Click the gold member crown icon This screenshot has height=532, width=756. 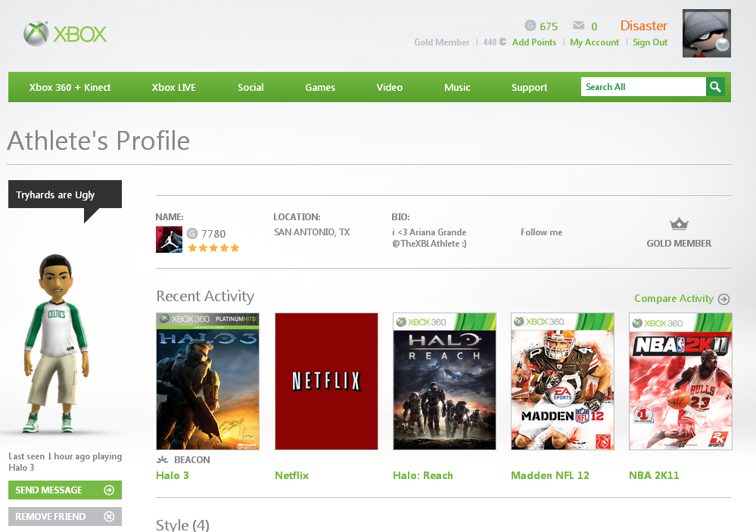coord(679,224)
